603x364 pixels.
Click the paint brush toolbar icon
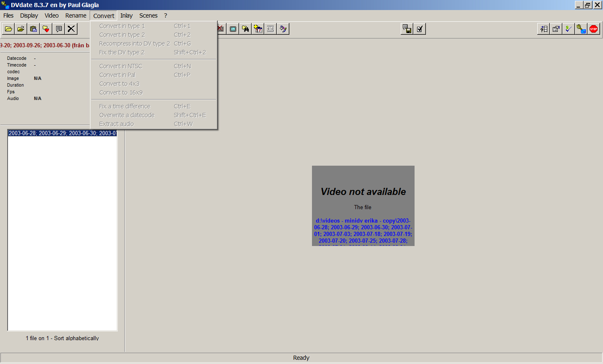tap(283, 29)
